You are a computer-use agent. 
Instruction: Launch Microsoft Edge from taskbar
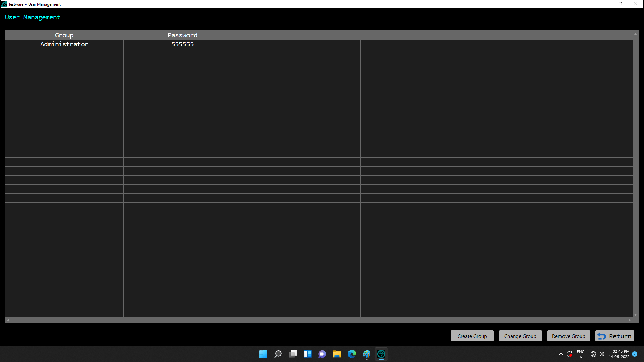point(352,354)
